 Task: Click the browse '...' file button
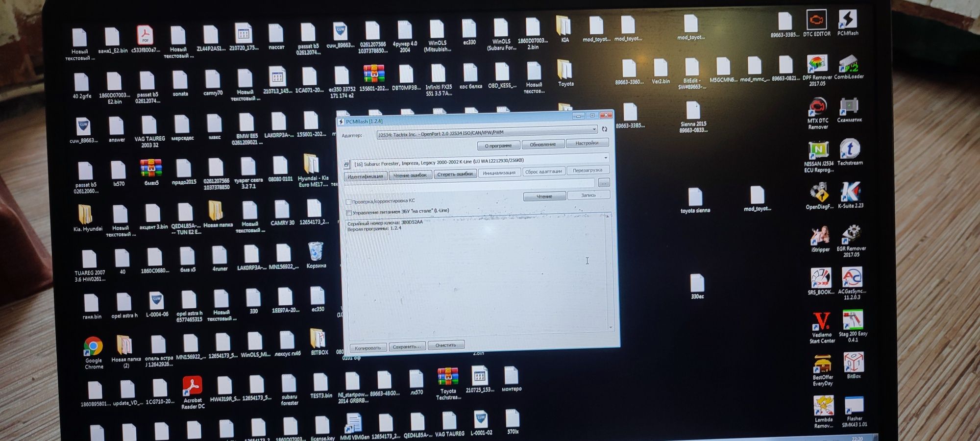(x=604, y=183)
